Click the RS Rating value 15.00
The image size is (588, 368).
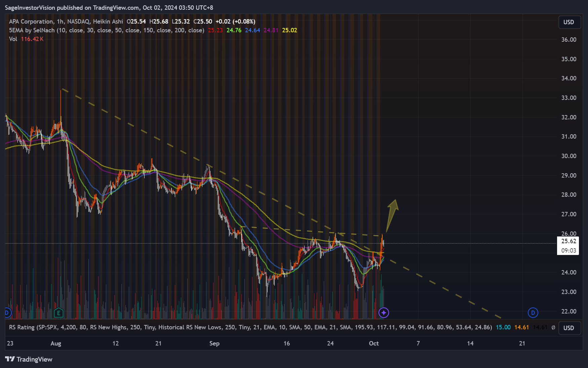pos(503,327)
